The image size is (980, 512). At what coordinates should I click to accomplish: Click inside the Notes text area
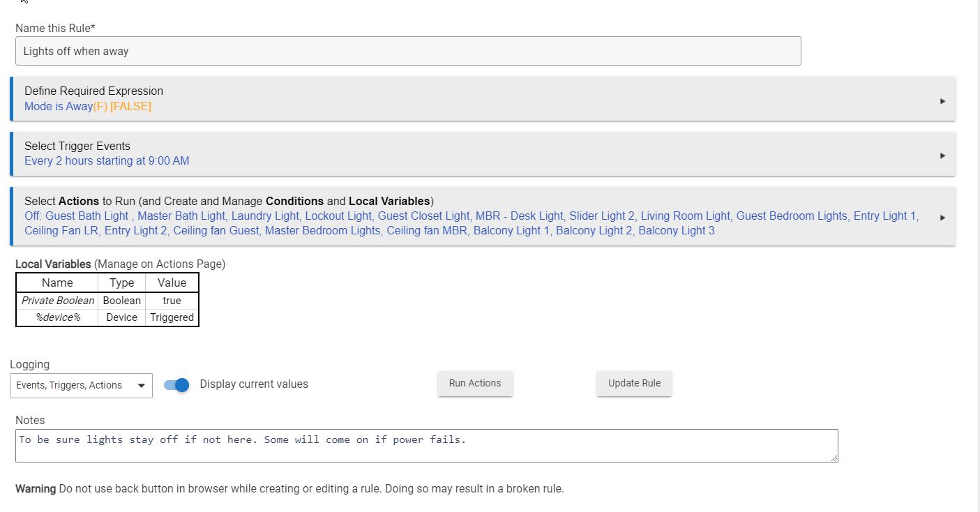[x=426, y=445]
